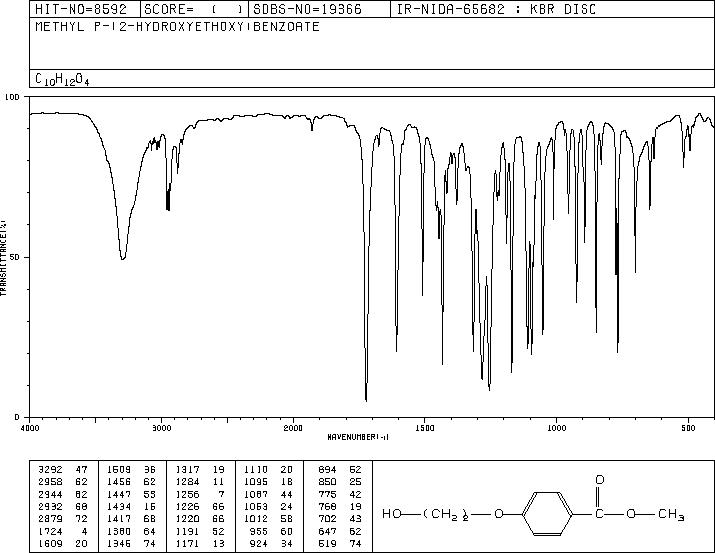
Task: Click the benzene ring in the structure
Action: tap(547, 513)
